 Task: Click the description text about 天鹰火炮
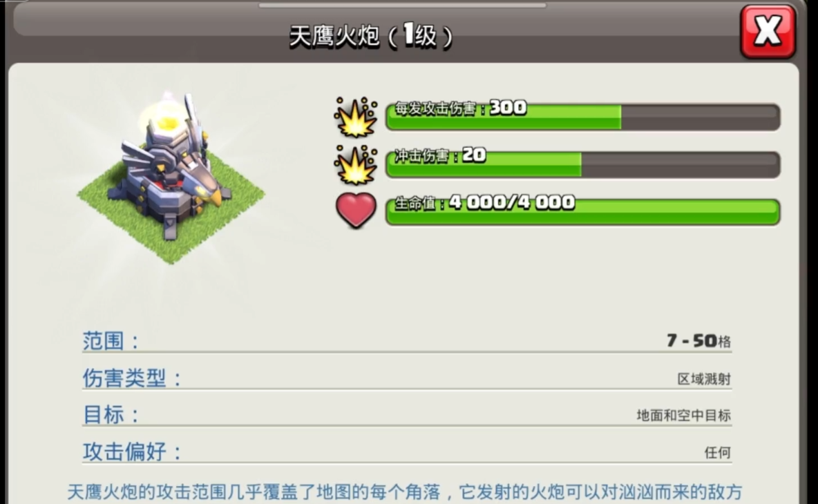pos(405,492)
